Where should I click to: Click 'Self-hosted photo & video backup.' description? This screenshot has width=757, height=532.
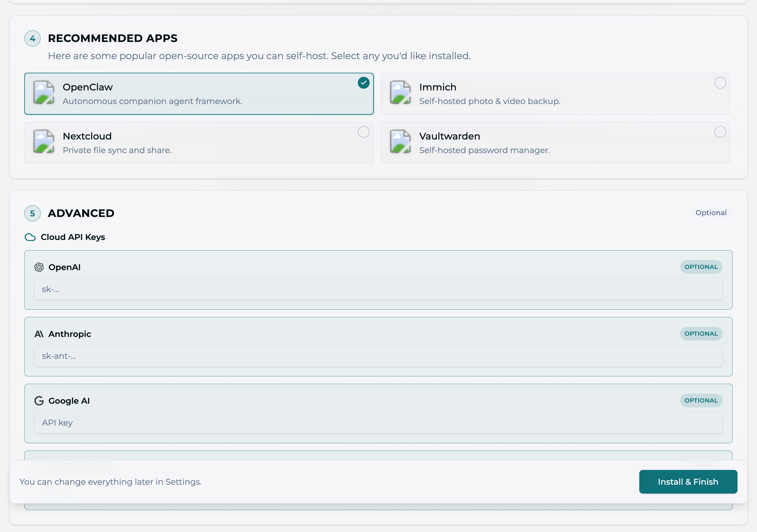490,101
